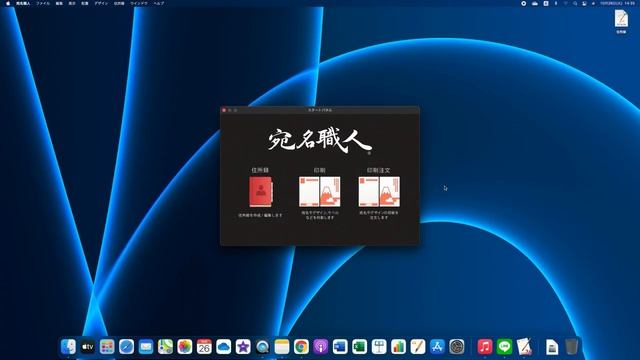
Task: Launch Apple TV from the Dock
Action: pos(87,347)
